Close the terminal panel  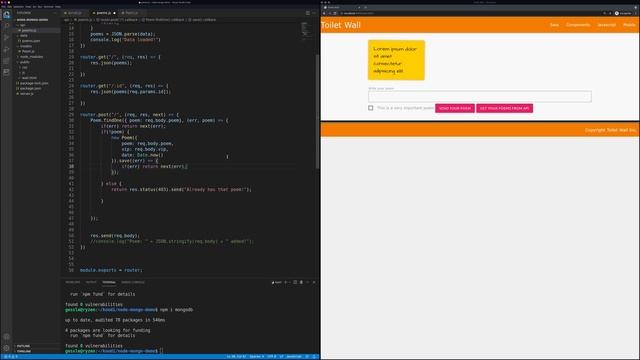click(x=314, y=282)
